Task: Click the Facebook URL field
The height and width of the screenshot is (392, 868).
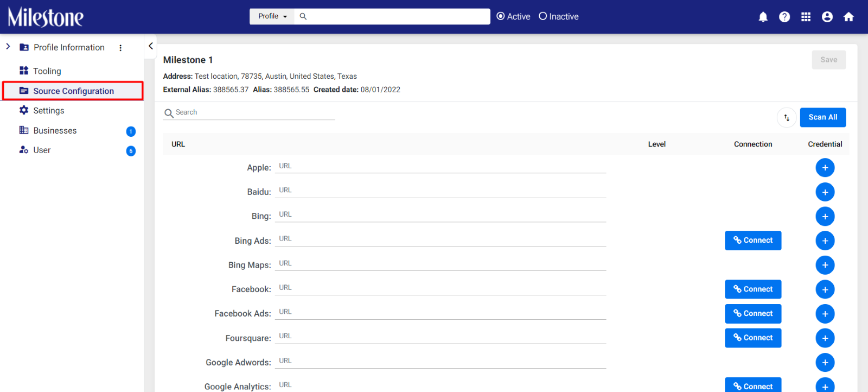Action: [x=441, y=288]
